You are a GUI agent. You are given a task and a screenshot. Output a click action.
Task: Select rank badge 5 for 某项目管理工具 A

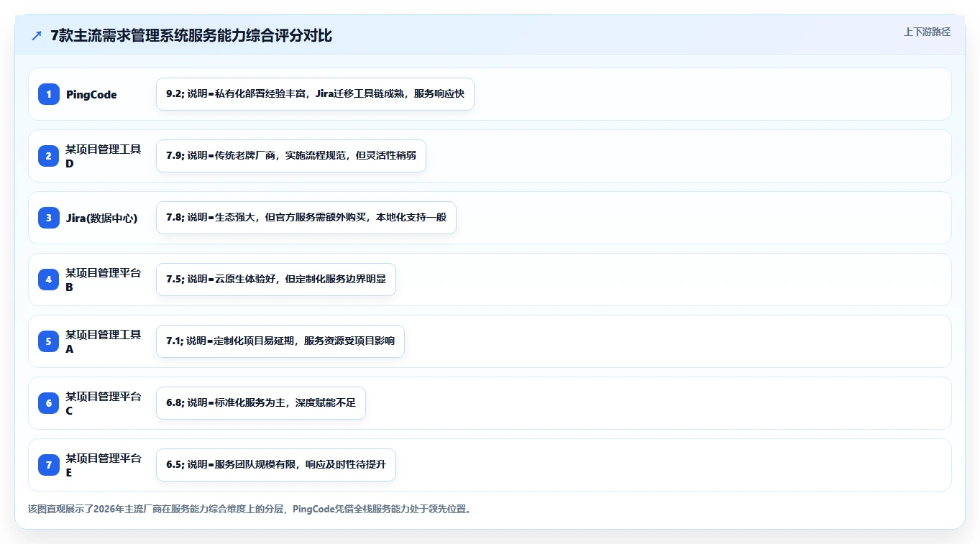coord(49,341)
